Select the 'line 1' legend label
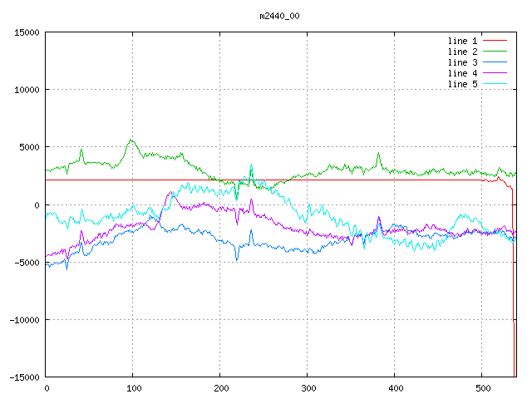Screen dimensions: 532x399 [462, 41]
